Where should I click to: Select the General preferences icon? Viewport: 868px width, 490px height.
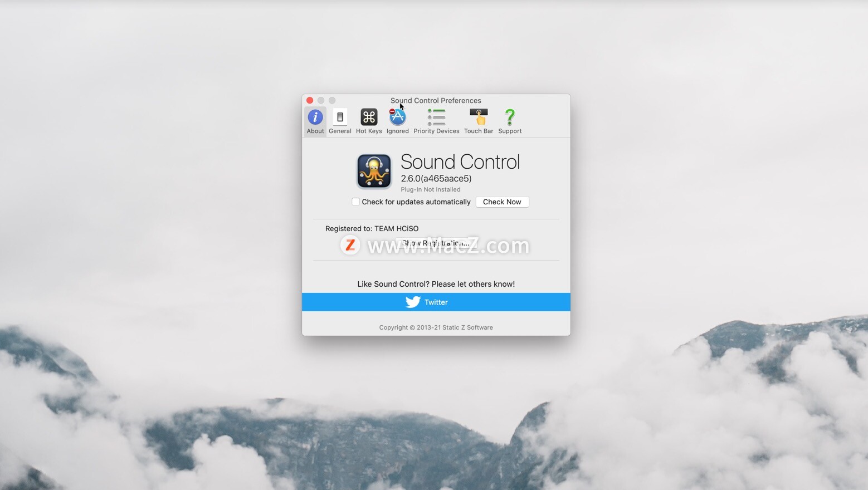coord(340,117)
